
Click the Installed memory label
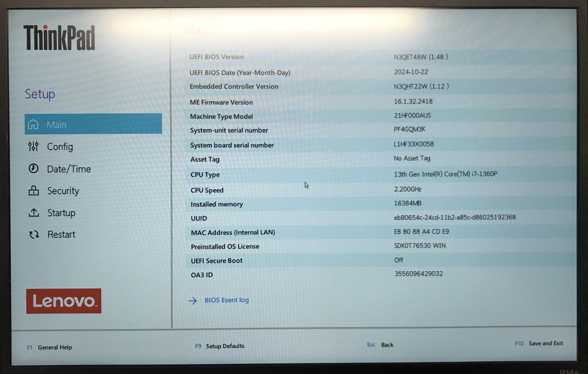point(217,204)
